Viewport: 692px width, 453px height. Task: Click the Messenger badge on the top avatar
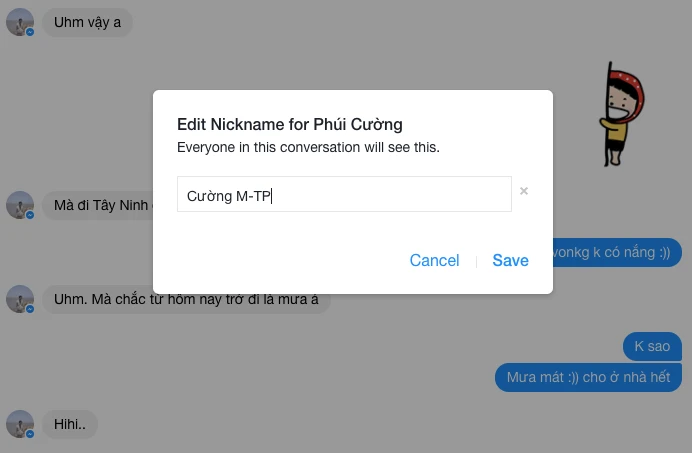[30, 32]
